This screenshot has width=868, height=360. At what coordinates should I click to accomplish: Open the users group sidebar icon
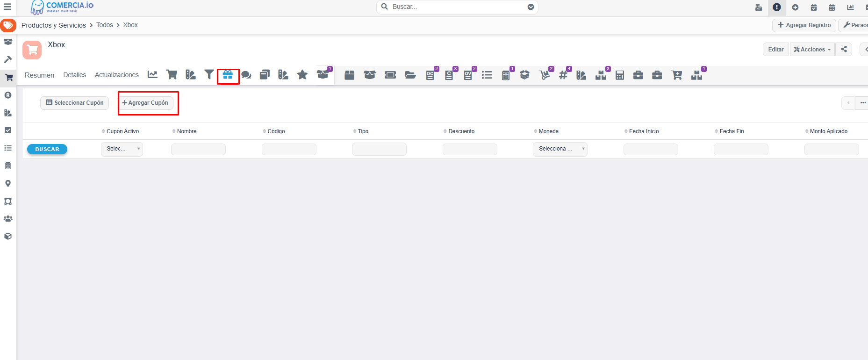[8, 219]
